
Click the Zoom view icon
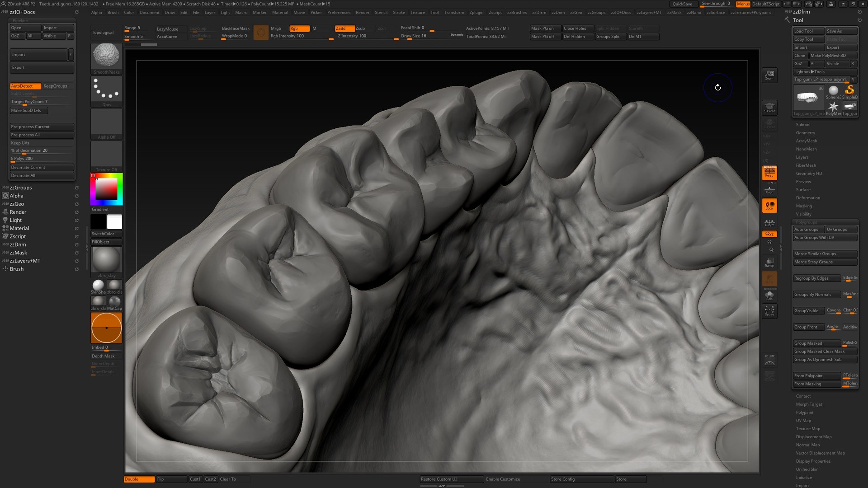(769, 75)
